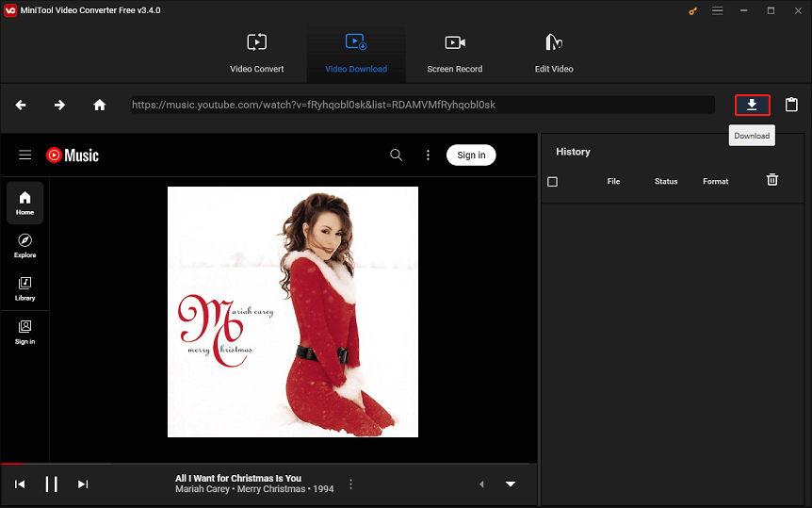Click the Status column header
This screenshot has height=508, width=812.
[x=666, y=181]
